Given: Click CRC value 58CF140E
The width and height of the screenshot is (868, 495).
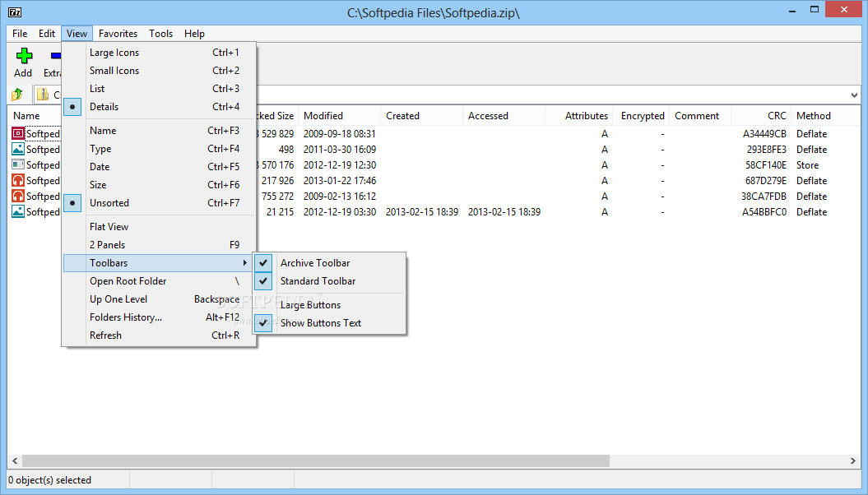Looking at the screenshot, I should click(766, 164).
